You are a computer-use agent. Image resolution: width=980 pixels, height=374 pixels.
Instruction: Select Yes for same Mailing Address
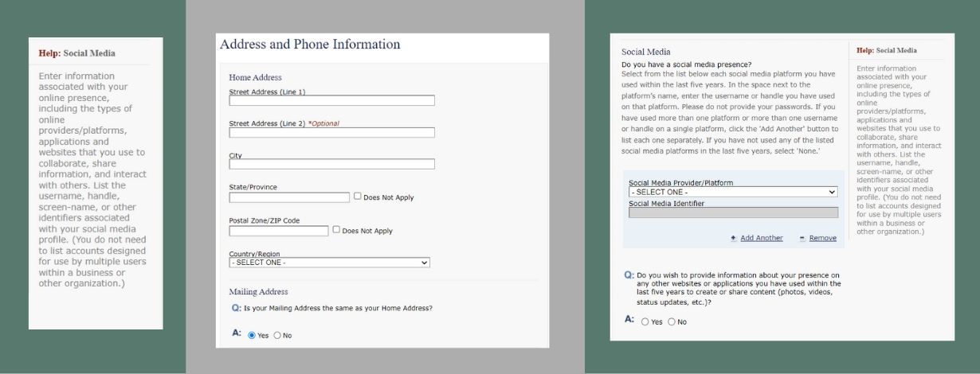pyautogui.click(x=252, y=335)
